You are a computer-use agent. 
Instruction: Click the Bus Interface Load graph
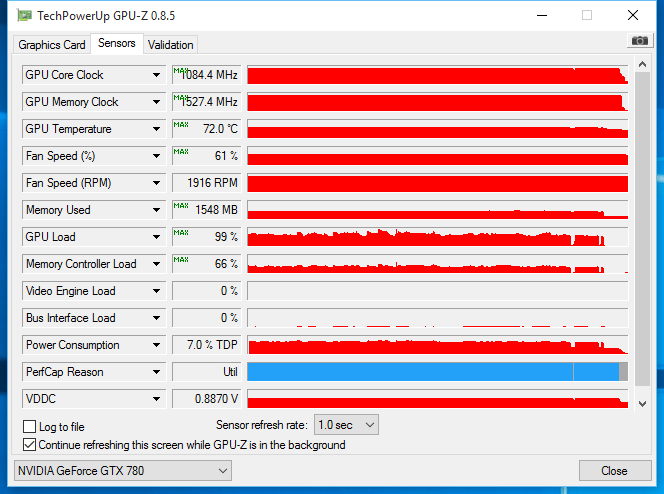coord(437,318)
